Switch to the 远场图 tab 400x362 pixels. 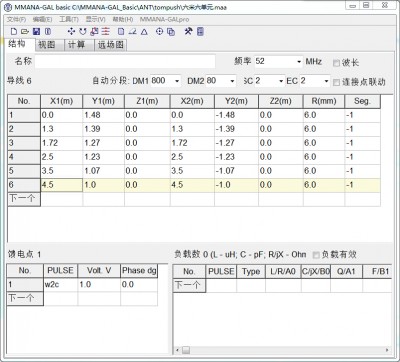(x=111, y=45)
